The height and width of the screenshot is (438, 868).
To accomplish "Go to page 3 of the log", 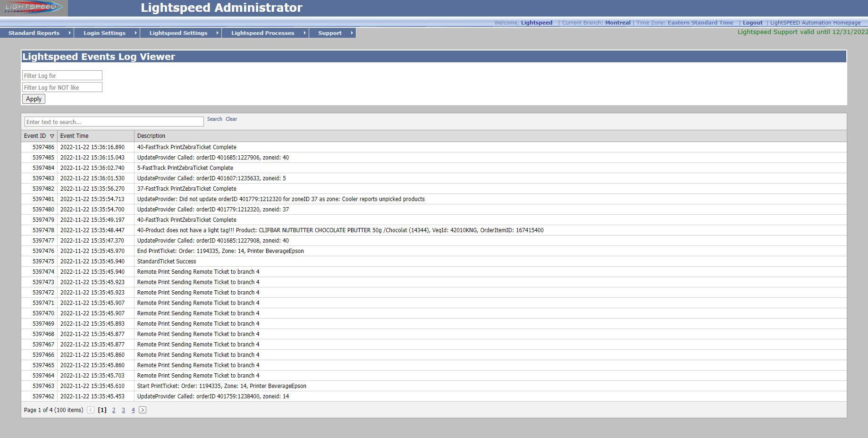I will 123,410.
